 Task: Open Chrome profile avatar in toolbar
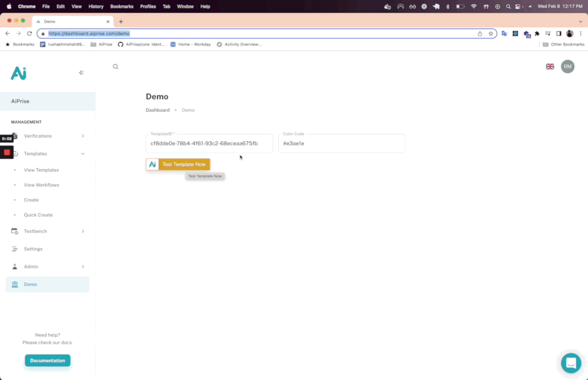point(570,33)
